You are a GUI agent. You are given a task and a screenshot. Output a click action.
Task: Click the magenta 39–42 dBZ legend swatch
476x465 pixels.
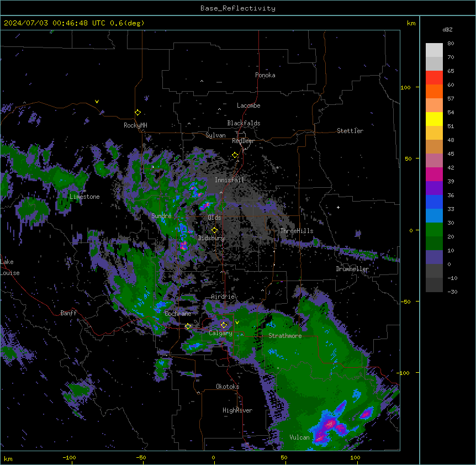434,174
